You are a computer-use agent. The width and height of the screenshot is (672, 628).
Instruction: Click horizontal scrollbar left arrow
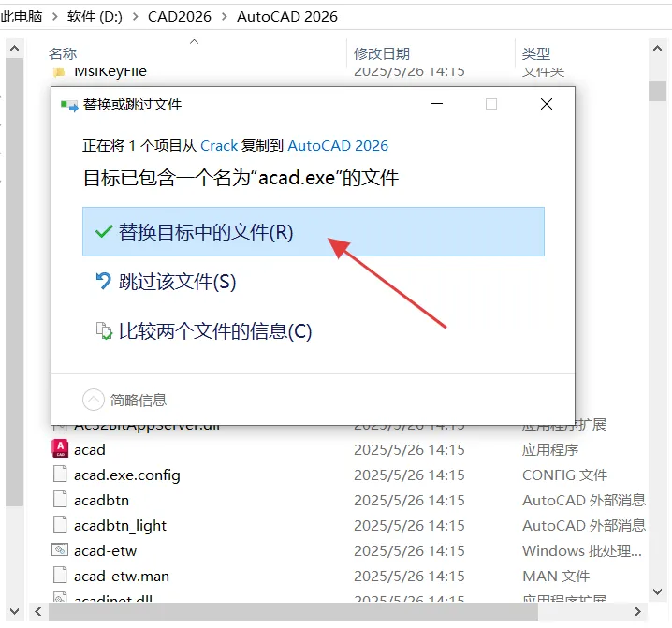pyautogui.click(x=38, y=611)
